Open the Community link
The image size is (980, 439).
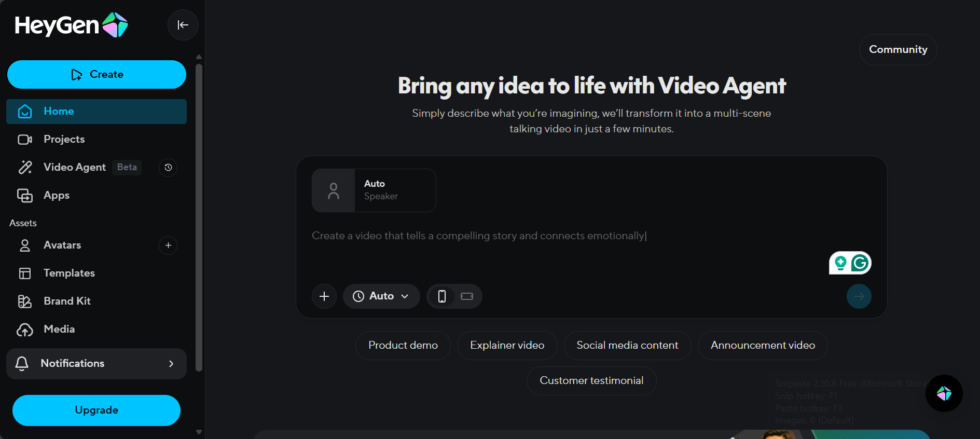[898, 50]
